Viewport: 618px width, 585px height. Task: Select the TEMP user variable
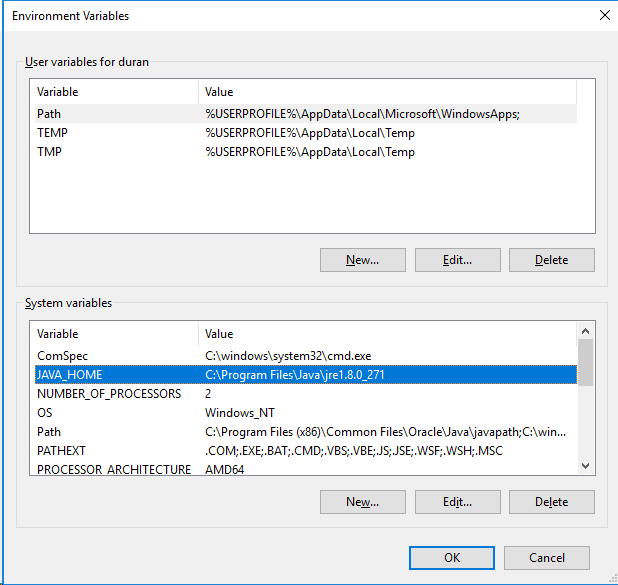tap(306, 133)
